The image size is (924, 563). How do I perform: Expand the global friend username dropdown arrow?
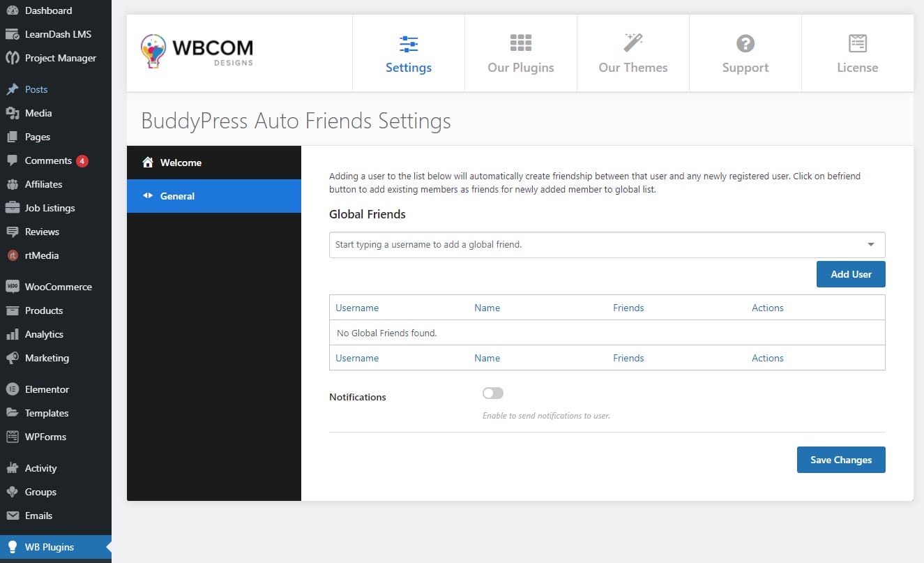871,245
